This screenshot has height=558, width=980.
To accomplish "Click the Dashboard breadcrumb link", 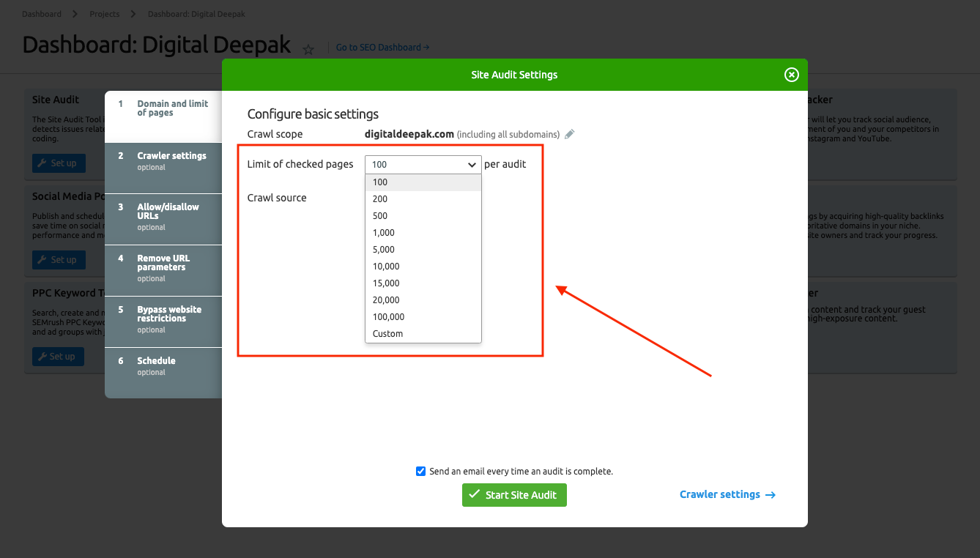I will pos(41,13).
